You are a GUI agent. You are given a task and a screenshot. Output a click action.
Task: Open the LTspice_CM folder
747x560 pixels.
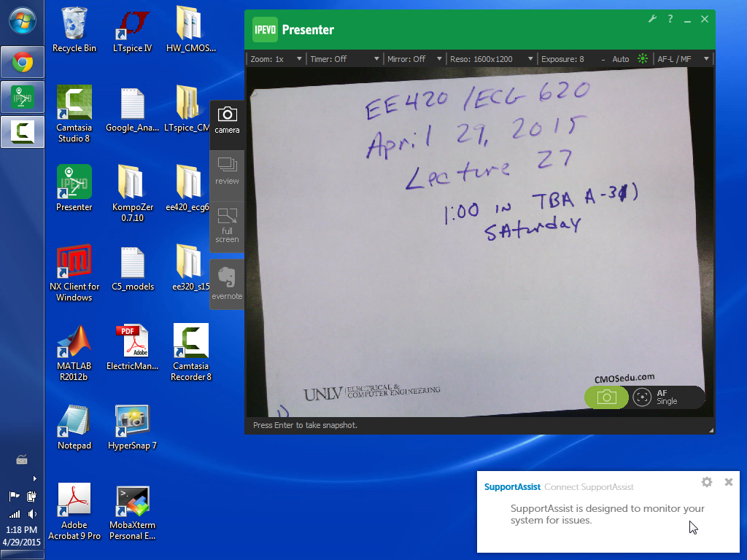(187, 109)
